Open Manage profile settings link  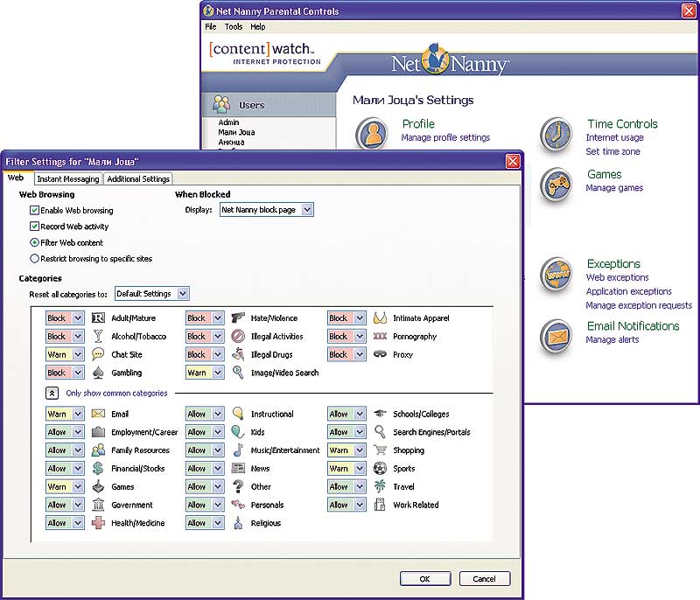[445, 137]
